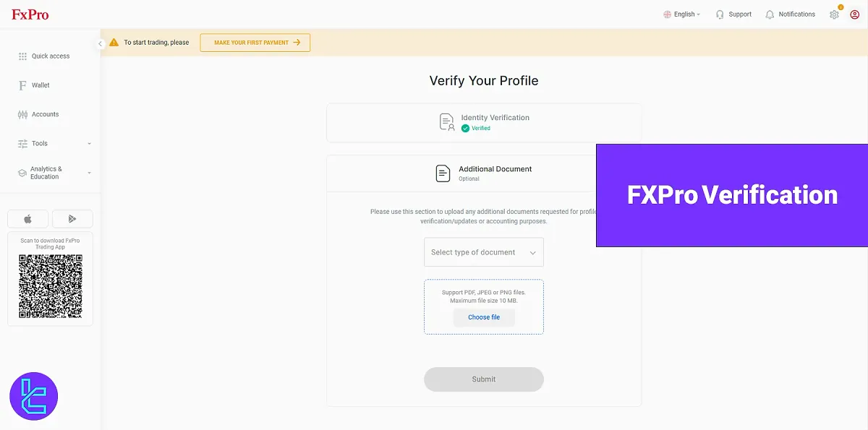Screen dimensions: 868x430
Task: Click MAKE YOUR FIRST PAYMENT
Action: (255, 43)
